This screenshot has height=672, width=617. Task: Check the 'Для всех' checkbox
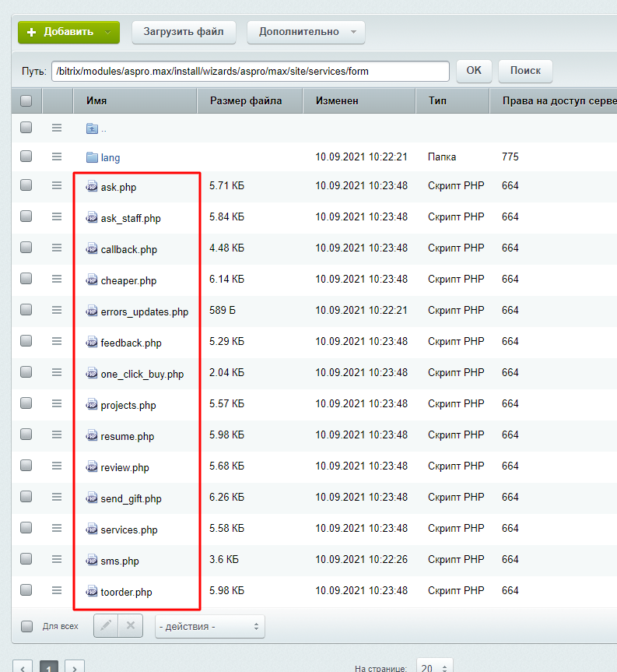[26, 626]
